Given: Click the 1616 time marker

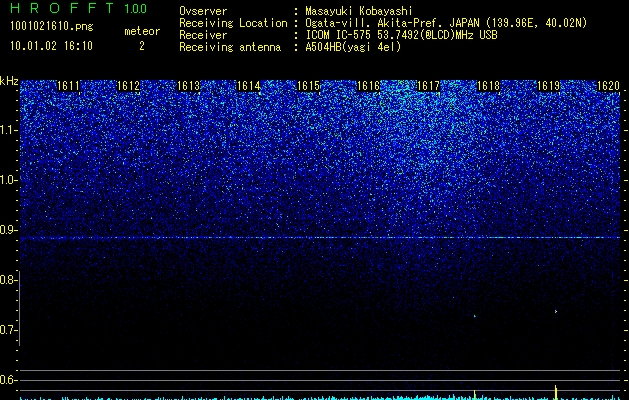Looking at the screenshot, I should coord(368,85).
